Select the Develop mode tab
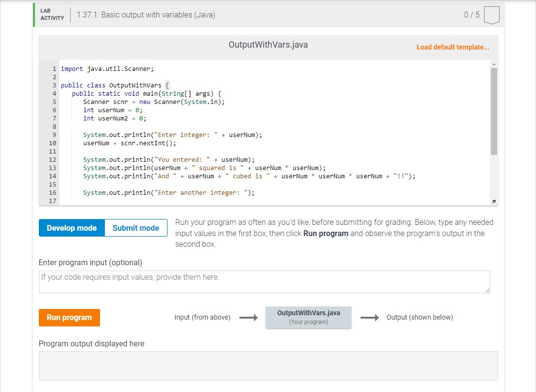Viewport: 536px width, 392px height. (x=71, y=227)
